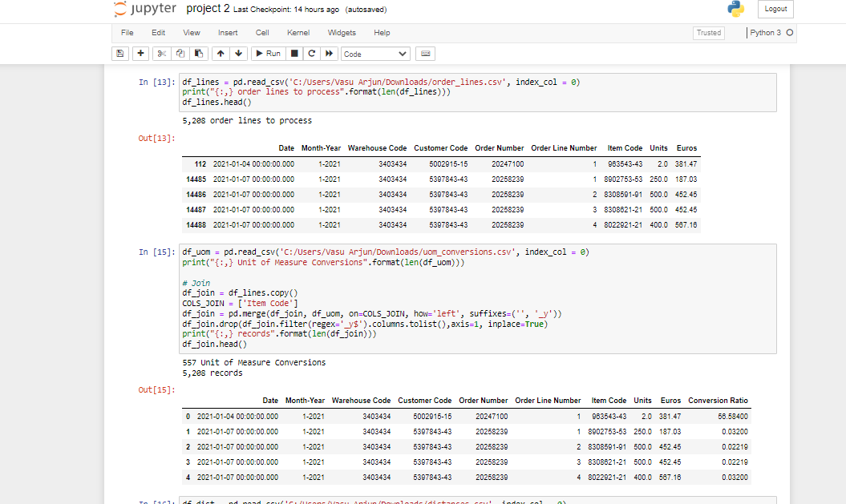Copy selected cells icon
846x504 pixels.
(x=180, y=54)
